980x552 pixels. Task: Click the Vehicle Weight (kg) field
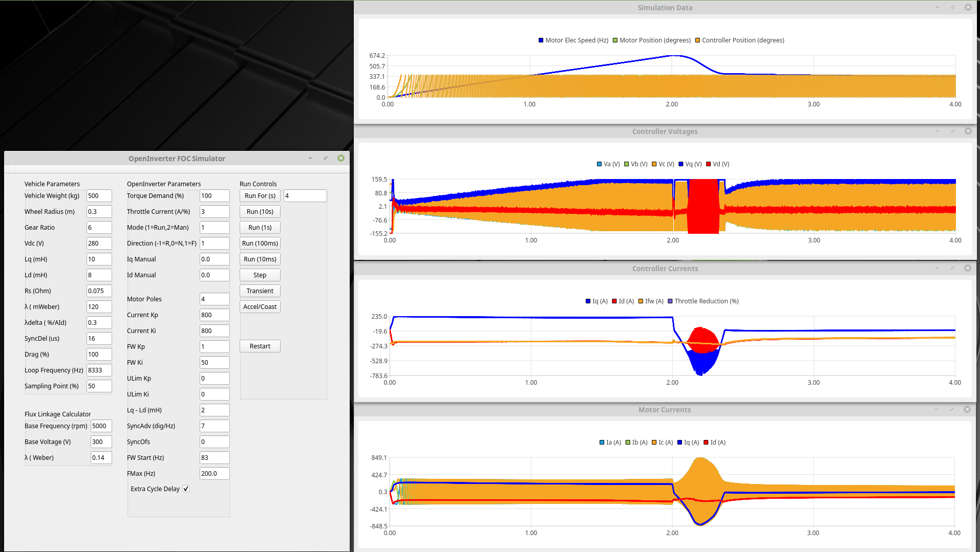(x=99, y=196)
